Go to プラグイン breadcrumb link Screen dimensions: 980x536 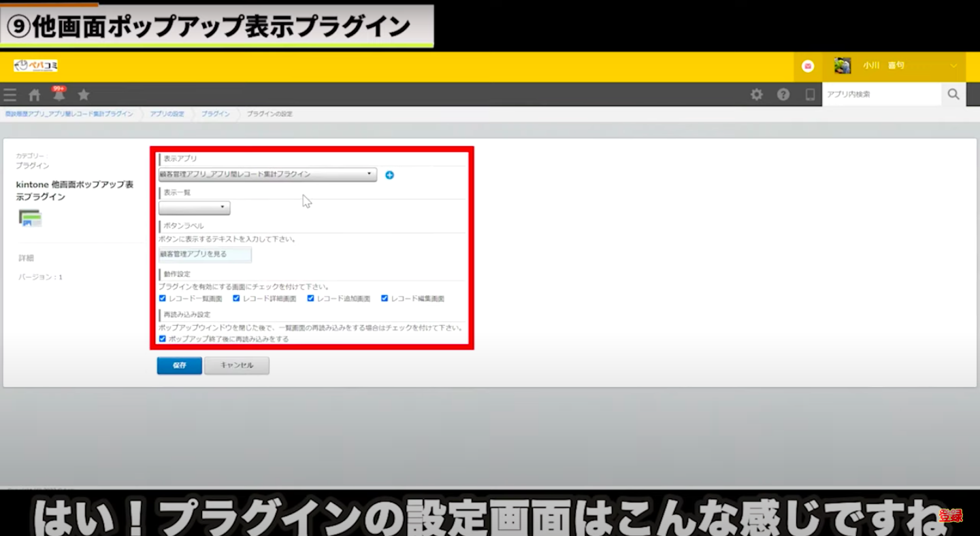[215, 114]
